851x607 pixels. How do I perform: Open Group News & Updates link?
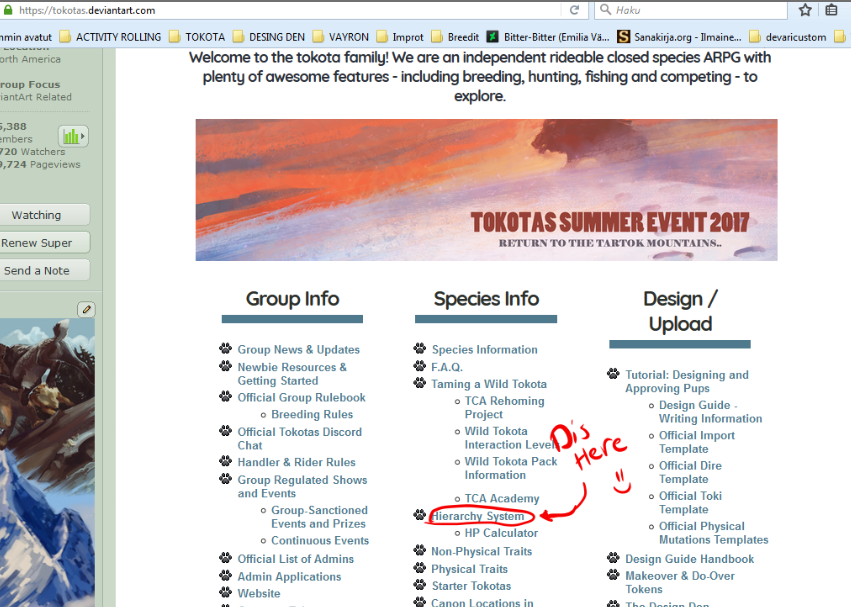[x=299, y=350]
